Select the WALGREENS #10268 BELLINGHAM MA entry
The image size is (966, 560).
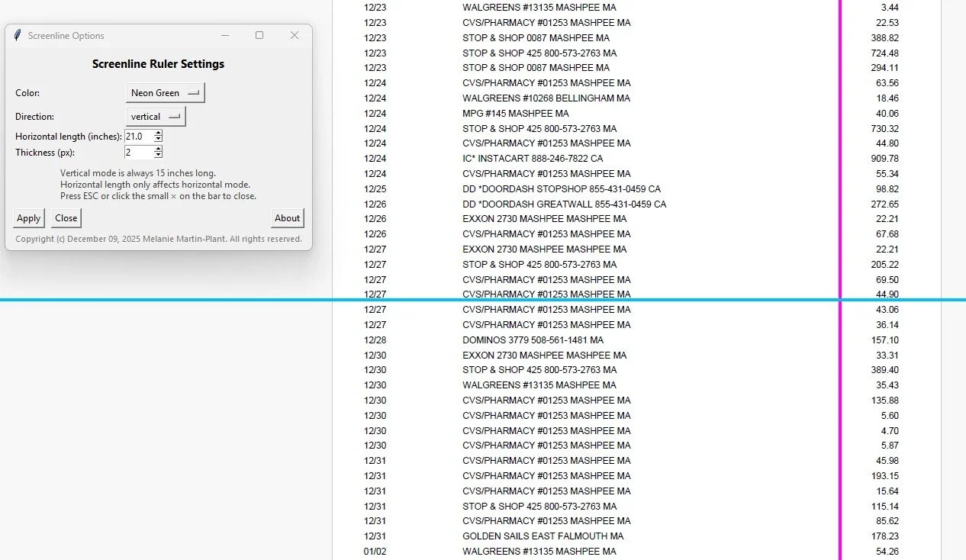[546, 98]
